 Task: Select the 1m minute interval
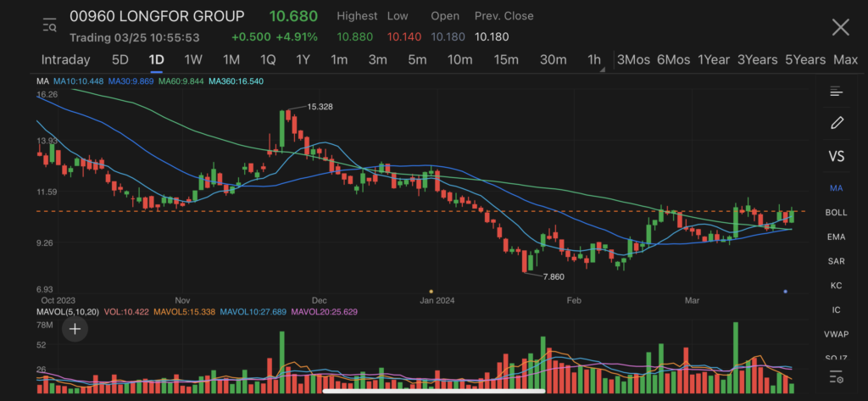(339, 59)
